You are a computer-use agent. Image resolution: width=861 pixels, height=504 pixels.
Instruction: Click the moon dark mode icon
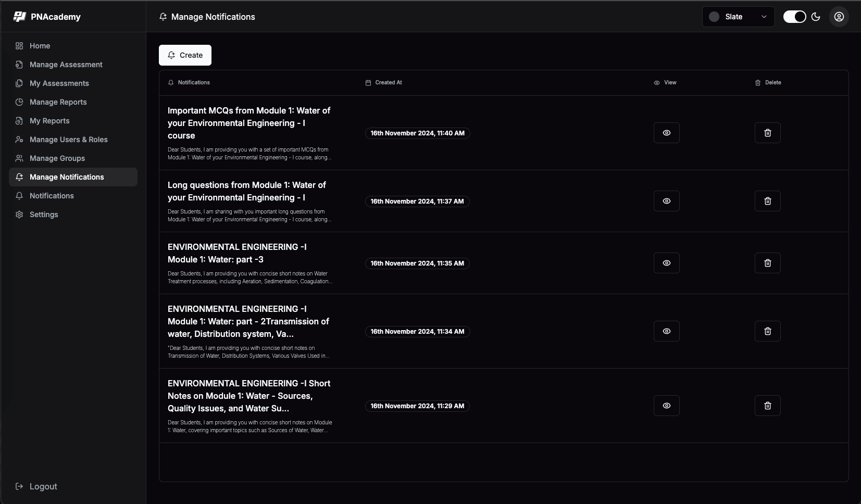coord(816,17)
